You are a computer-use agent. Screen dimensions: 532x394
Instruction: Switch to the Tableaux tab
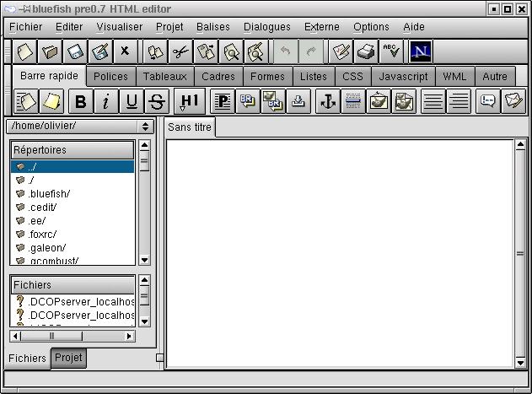coord(164,77)
